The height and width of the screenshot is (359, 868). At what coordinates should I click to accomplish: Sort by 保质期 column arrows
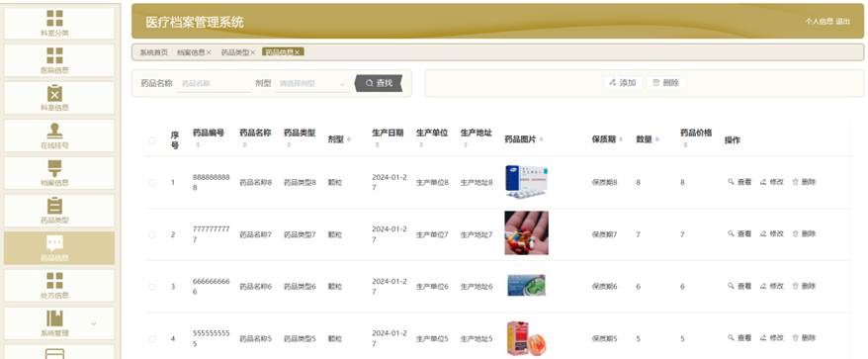coord(621,139)
